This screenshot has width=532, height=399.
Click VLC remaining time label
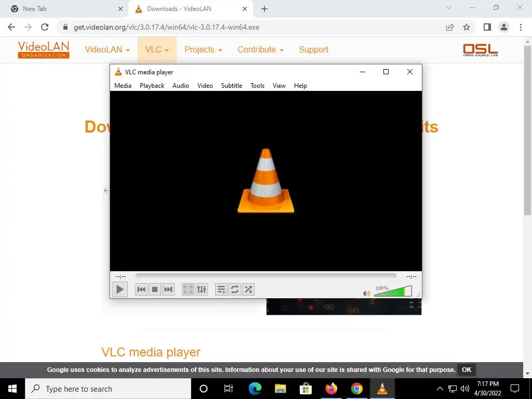pos(411,276)
